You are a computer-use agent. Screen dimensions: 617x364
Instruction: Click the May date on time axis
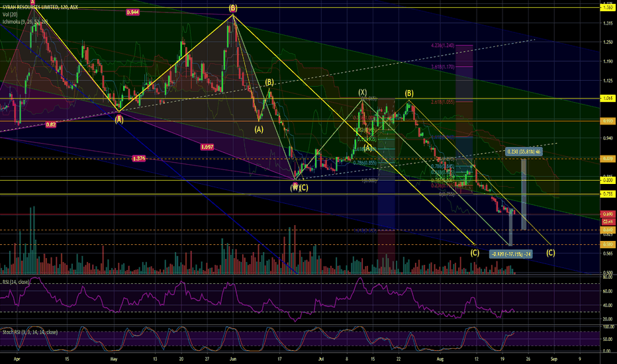click(114, 359)
